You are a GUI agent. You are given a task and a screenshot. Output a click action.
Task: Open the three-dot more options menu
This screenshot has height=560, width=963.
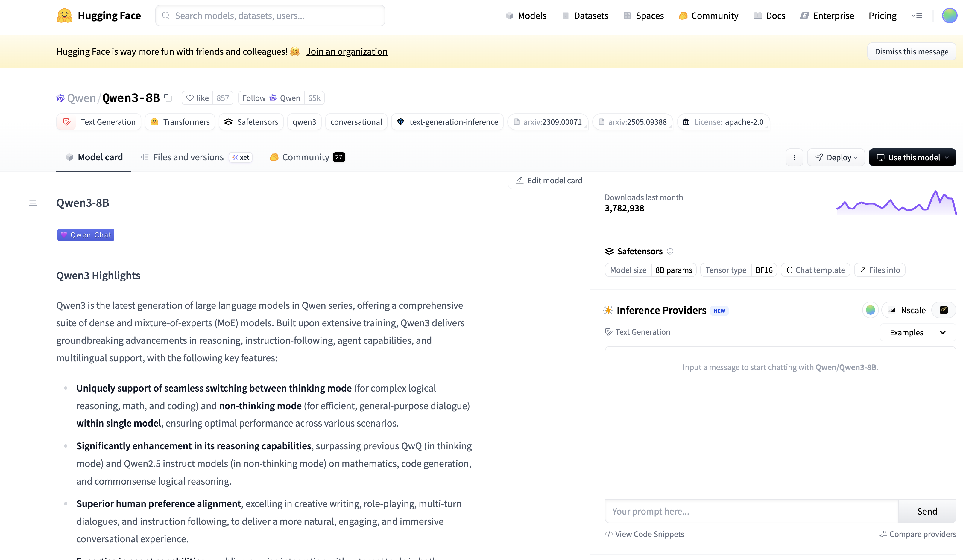click(x=795, y=157)
